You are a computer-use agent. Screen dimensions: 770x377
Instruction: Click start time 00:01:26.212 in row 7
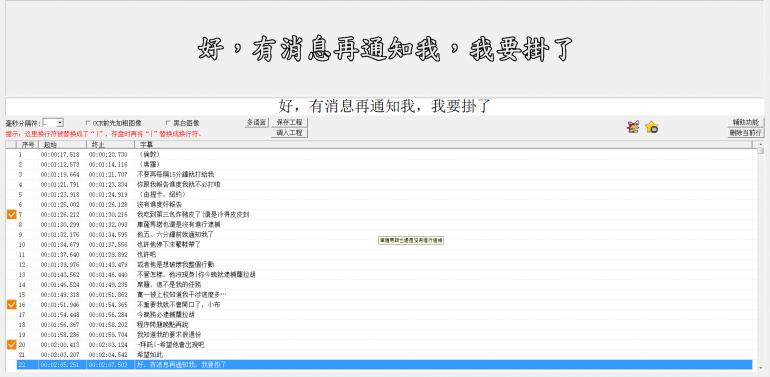click(x=60, y=215)
